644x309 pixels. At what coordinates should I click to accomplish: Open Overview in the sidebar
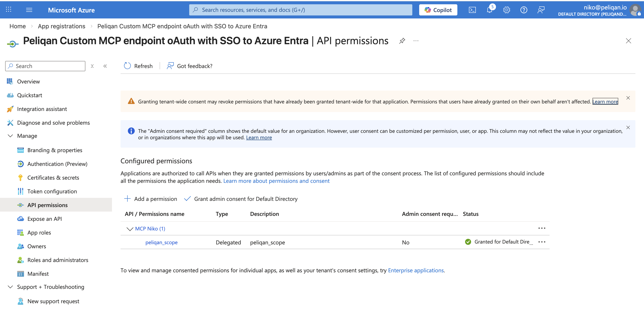[x=28, y=82]
